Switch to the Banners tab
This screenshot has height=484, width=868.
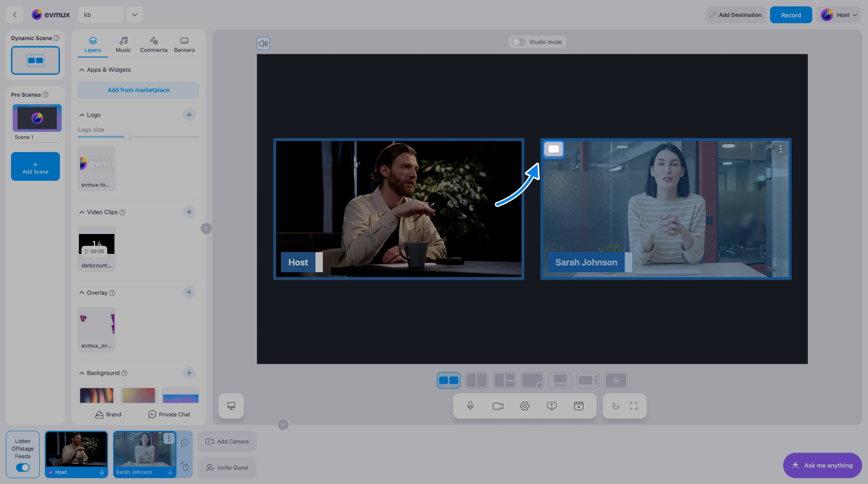point(184,45)
